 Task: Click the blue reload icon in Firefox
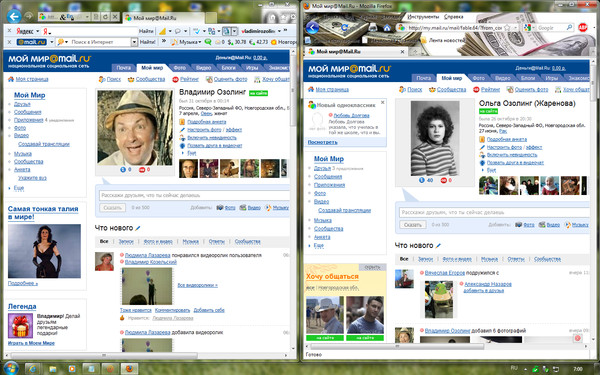344,28
